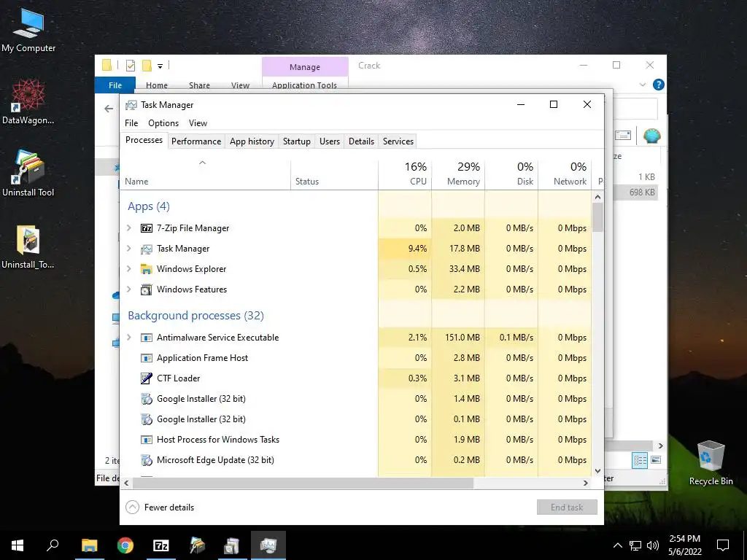Click the Background processes (32) heading
The width and height of the screenshot is (747, 560).
(196, 316)
